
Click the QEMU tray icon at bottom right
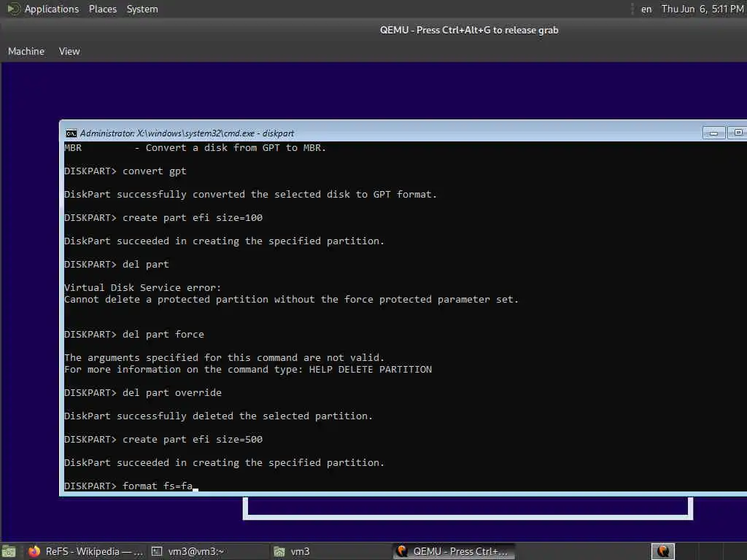tap(662, 551)
